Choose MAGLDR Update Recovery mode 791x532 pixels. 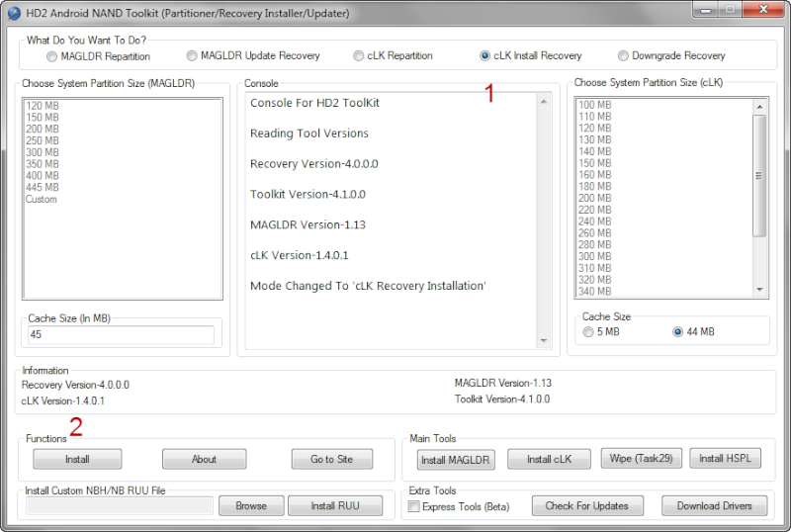click(253, 55)
